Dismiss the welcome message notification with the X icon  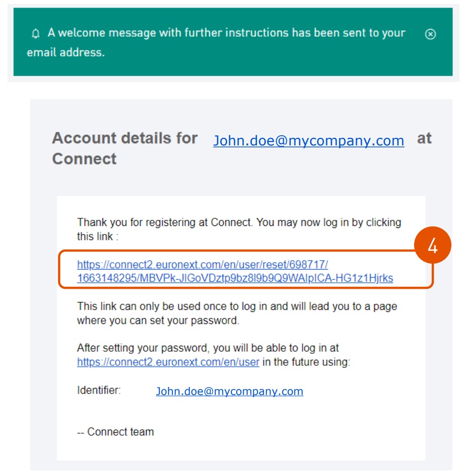point(430,34)
